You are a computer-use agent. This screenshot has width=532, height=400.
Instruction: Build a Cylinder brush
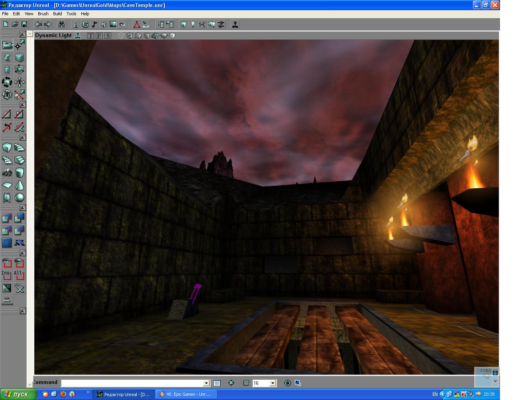[20, 172]
